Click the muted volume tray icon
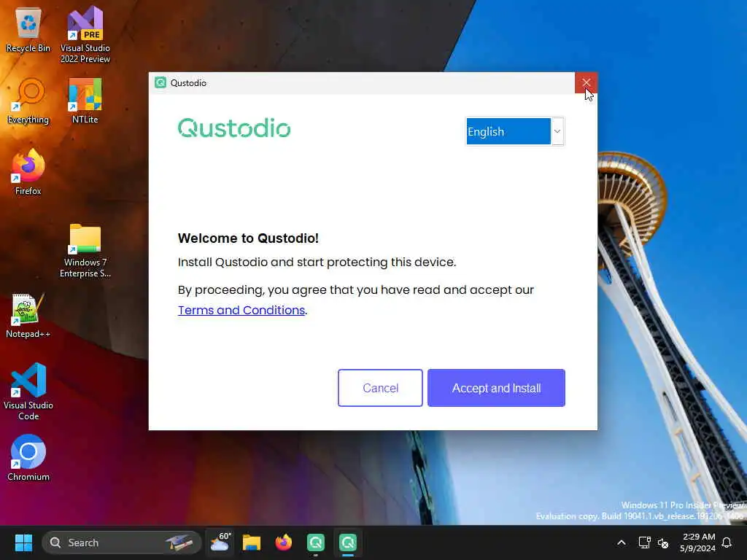Screen dimensions: 747x560 click(662, 542)
